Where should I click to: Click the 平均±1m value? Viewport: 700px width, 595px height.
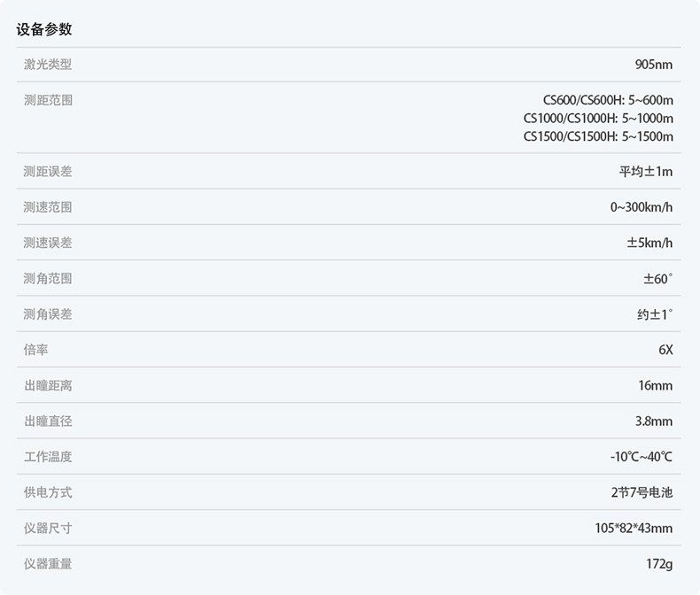646,172
